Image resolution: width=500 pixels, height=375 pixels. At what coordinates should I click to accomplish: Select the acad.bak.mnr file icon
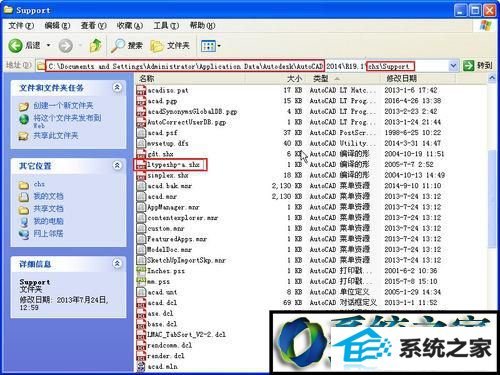142,186
